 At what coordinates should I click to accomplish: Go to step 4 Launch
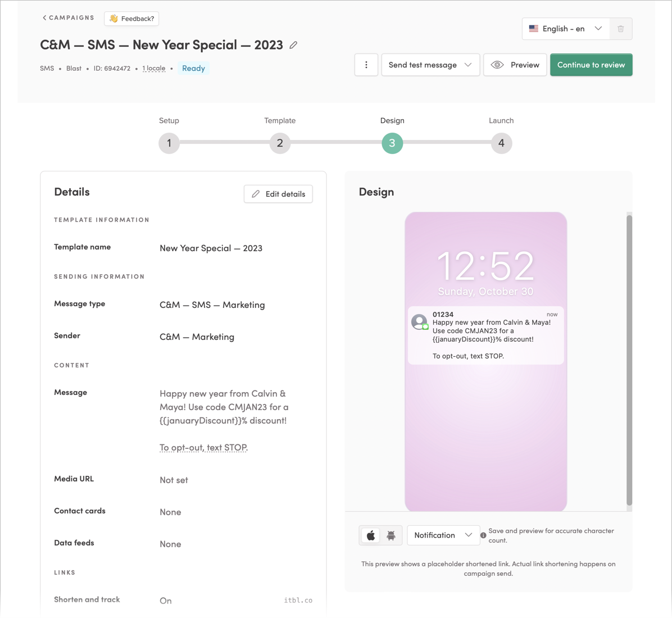pos(501,143)
